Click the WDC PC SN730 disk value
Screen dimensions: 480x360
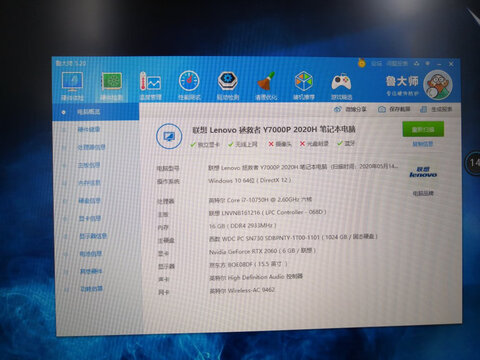293,237
